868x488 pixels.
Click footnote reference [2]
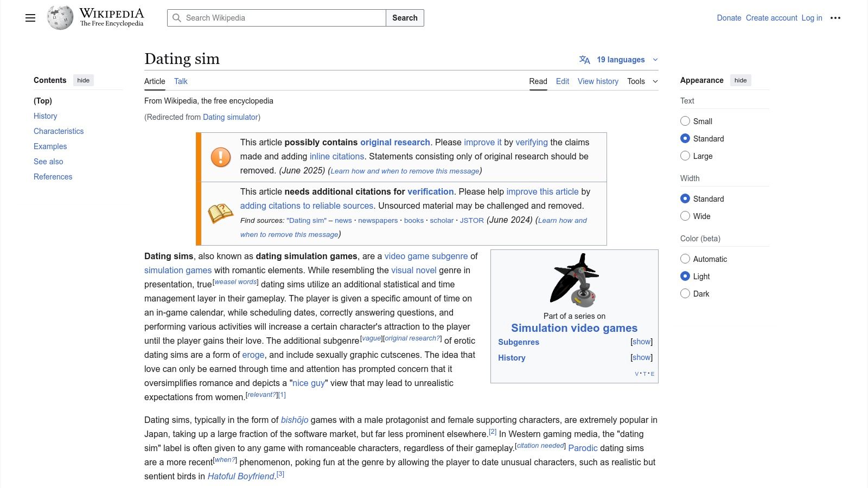coord(493,432)
